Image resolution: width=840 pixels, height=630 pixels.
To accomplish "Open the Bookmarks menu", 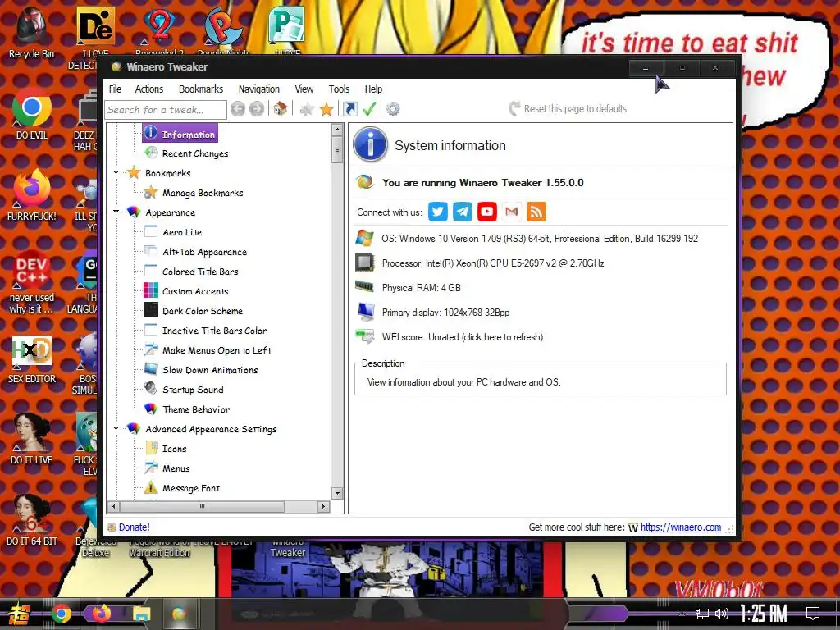I will pos(201,89).
